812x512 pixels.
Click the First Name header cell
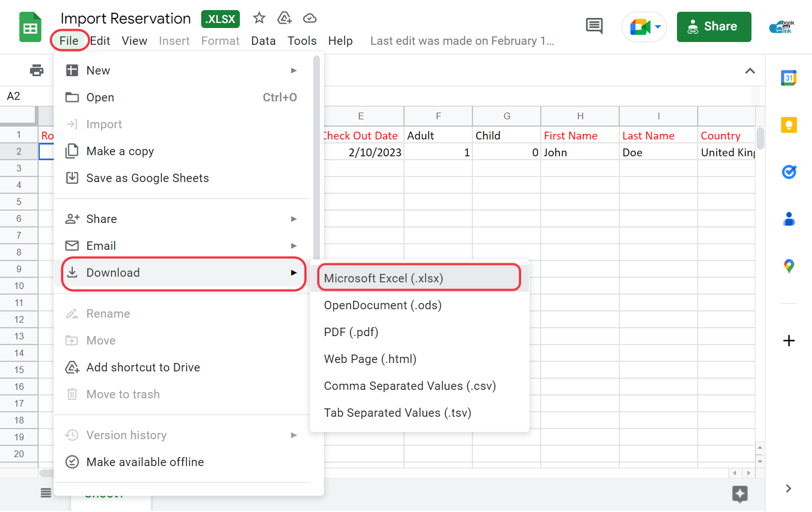coord(580,136)
